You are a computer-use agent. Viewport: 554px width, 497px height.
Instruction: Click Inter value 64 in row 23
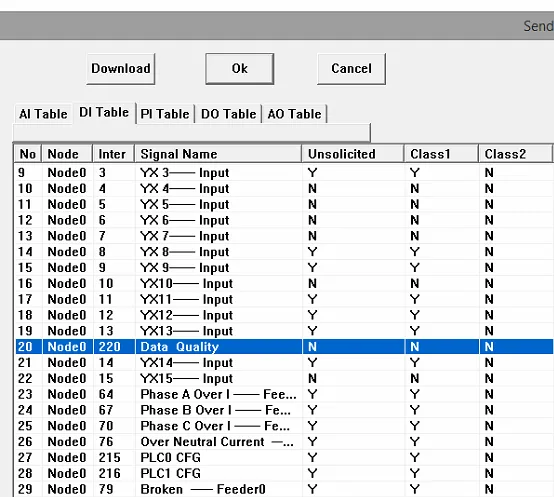click(x=106, y=394)
